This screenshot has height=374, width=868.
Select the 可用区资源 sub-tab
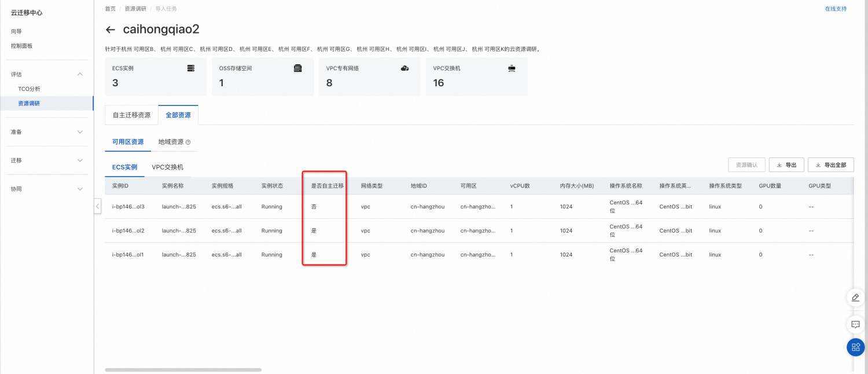coord(128,142)
